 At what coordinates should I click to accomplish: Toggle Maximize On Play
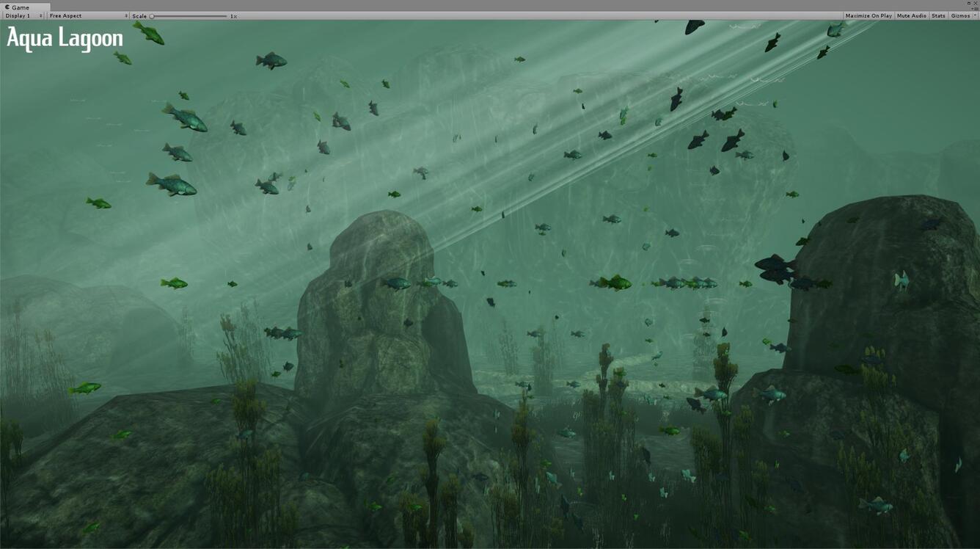point(869,15)
